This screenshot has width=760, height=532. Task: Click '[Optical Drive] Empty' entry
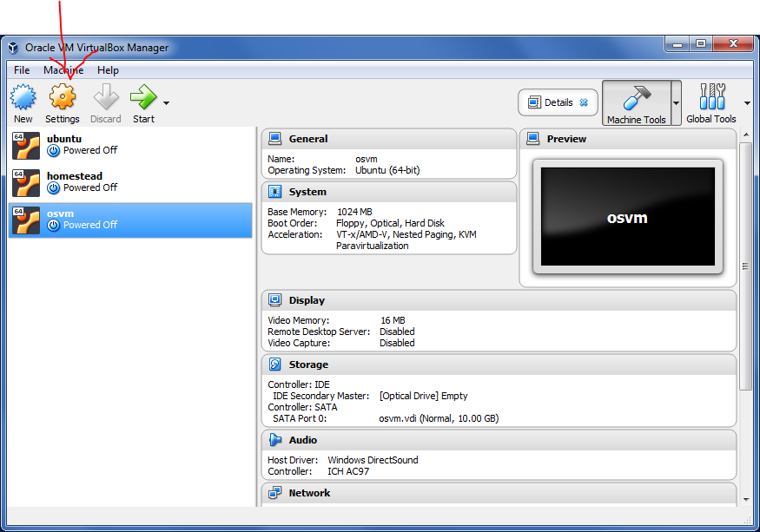coord(423,396)
